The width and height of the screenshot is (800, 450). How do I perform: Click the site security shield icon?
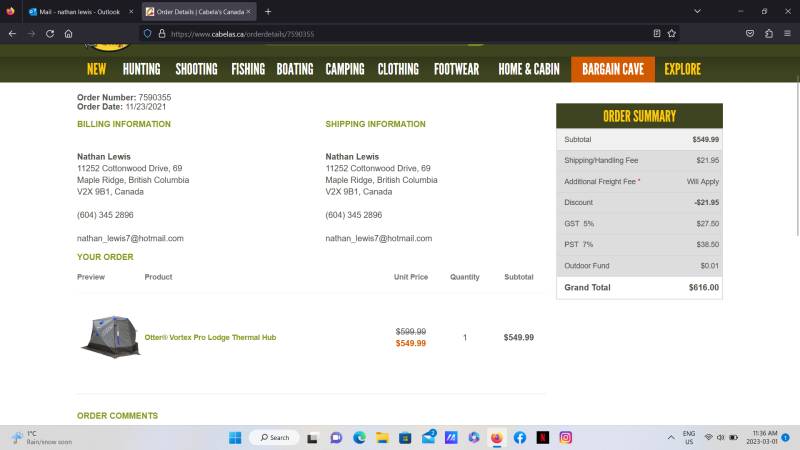(147, 34)
